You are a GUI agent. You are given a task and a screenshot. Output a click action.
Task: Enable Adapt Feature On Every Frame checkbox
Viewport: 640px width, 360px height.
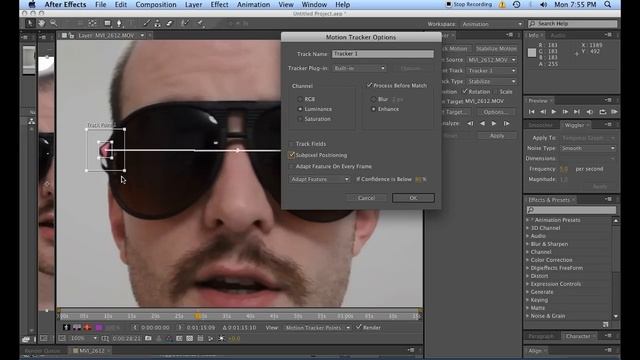point(291,167)
